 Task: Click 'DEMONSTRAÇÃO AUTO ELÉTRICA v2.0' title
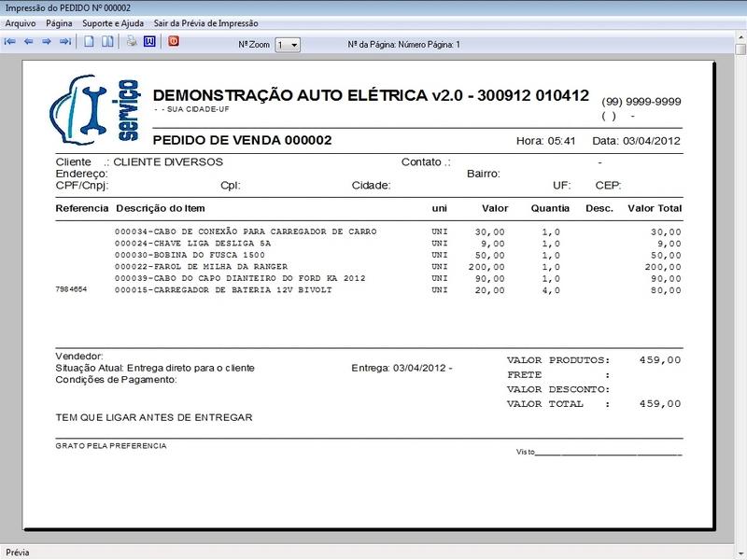308,95
